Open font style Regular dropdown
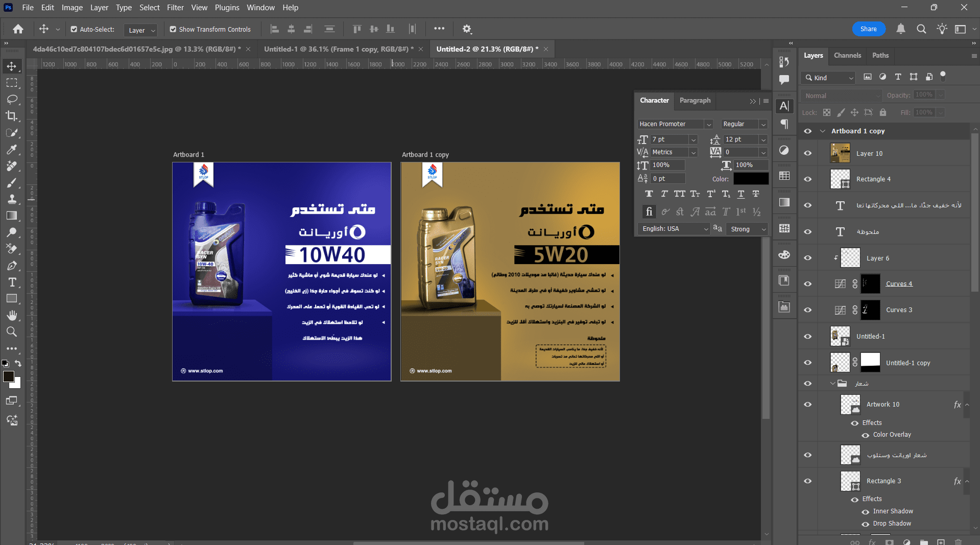The image size is (980, 545). tap(763, 125)
